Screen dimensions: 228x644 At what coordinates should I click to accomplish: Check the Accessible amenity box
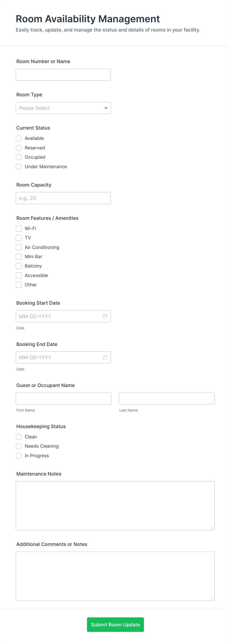pyautogui.click(x=19, y=275)
